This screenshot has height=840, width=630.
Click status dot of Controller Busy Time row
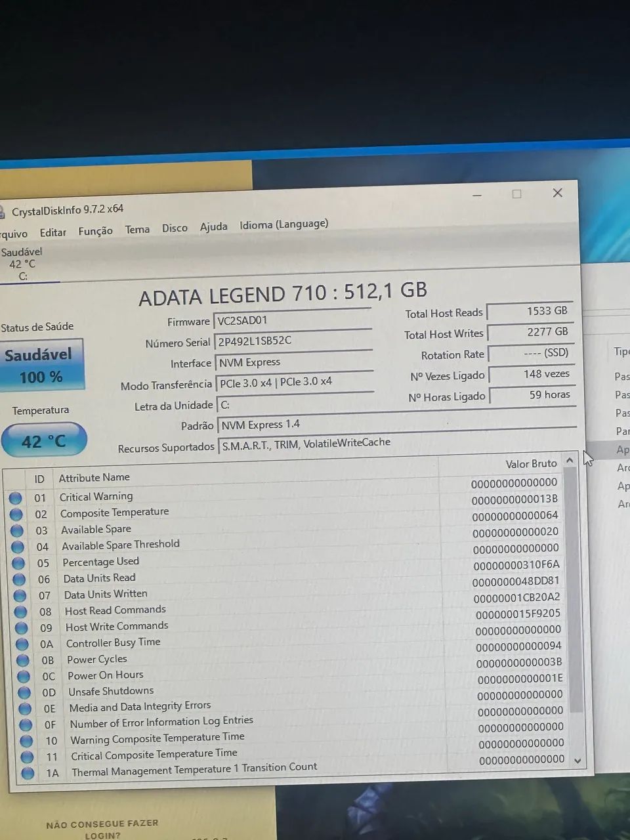[x=22, y=644]
